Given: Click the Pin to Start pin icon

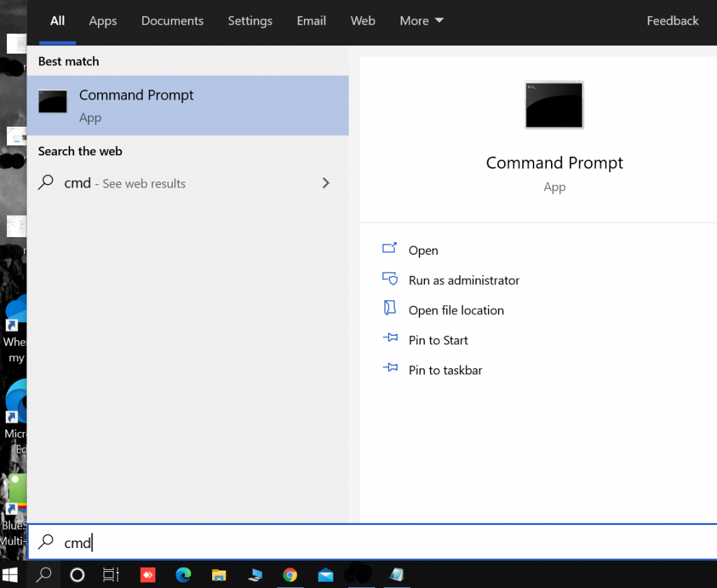Looking at the screenshot, I should (390, 338).
